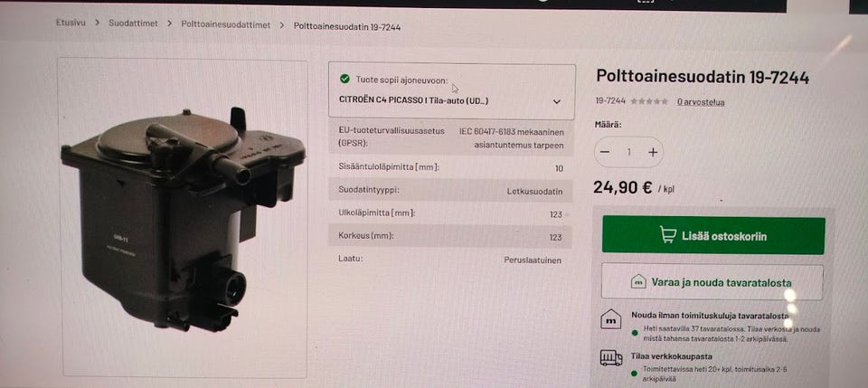Click the store pickup house icon
Image resolution: width=868 pixels, height=388 pixels.
pyautogui.click(x=611, y=319)
